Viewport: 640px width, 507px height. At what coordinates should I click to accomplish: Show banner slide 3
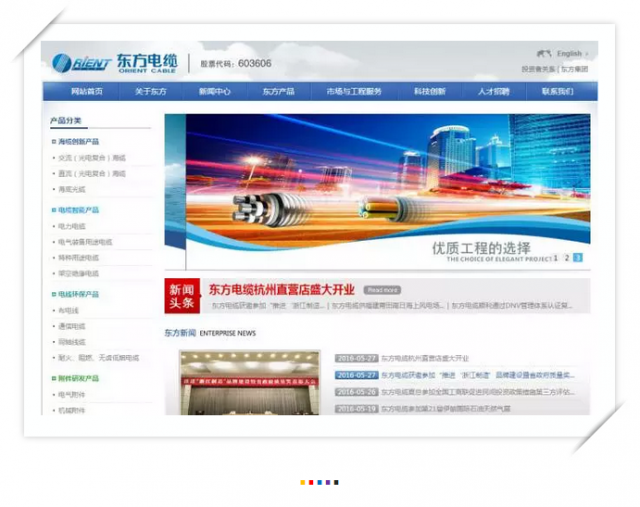tap(578, 258)
